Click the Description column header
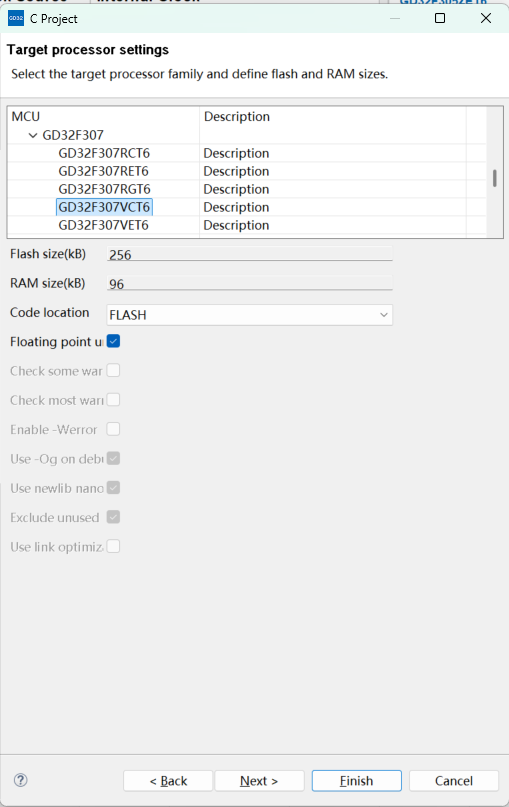Image resolution: width=509 pixels, height=807 pixels. click(x=237, y=117)
